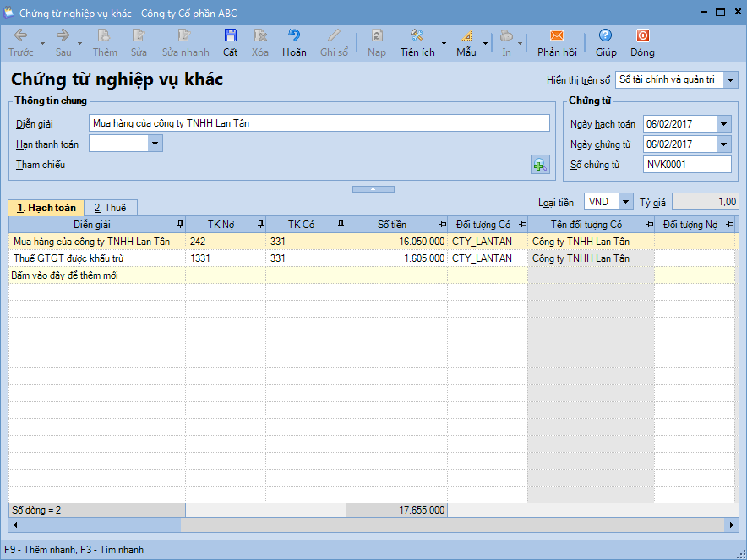Viewport: 747px width, 560px height.
Task: Open the Ngày hạch toán date picker
Action: (x=723, y=124)
